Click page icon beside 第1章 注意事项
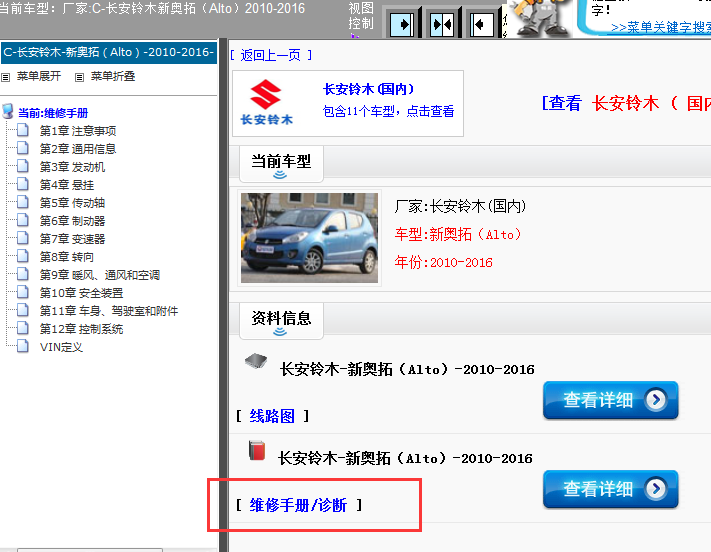This screenshot has width=711, height=552. coord(23,130)
